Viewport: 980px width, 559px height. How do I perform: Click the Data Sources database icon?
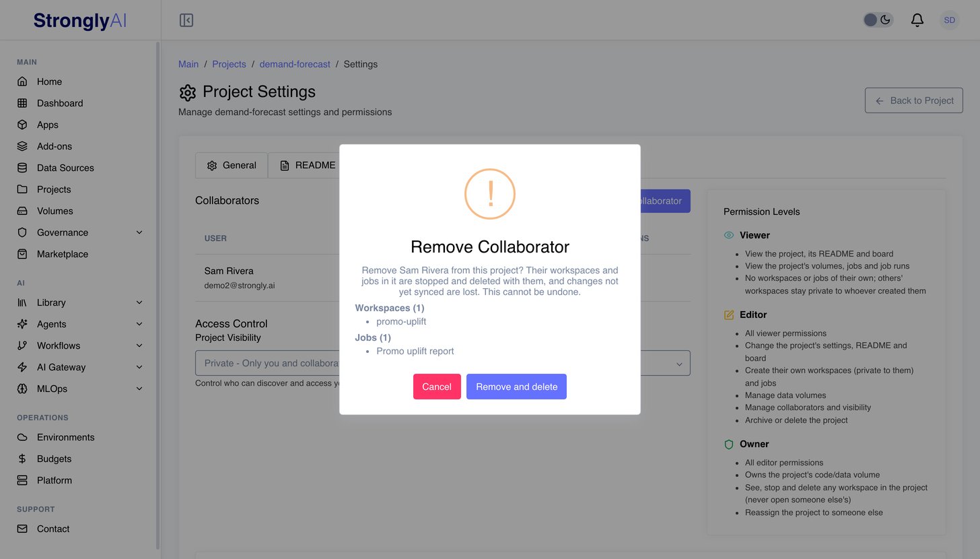coord(22,168)
